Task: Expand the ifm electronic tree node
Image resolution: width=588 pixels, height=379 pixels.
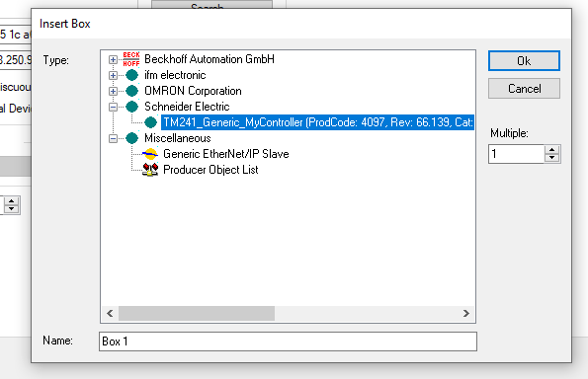Action: [x=113, y=75]
